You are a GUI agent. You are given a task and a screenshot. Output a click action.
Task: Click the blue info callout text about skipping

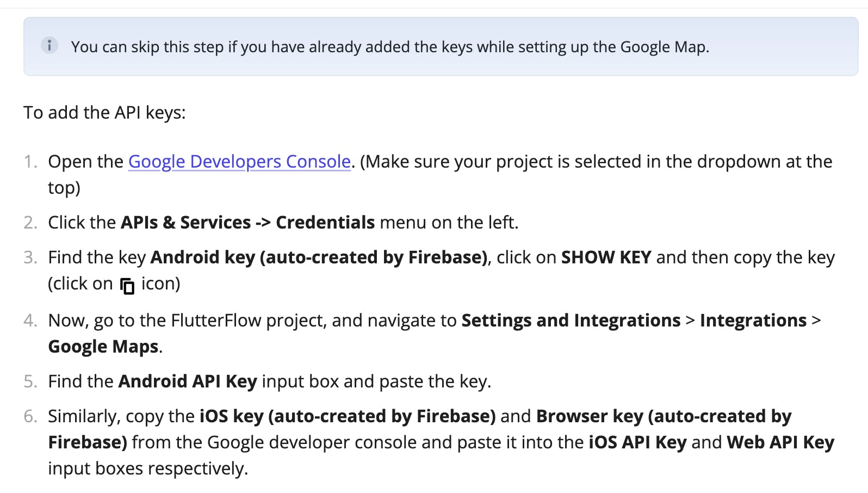click(x=390, y=47)
